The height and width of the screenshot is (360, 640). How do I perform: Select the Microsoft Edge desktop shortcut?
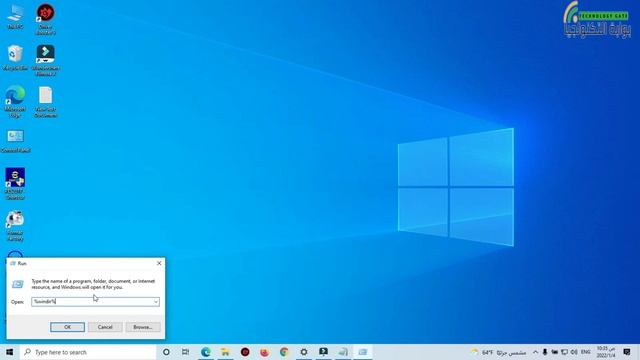tap(15, 102)
